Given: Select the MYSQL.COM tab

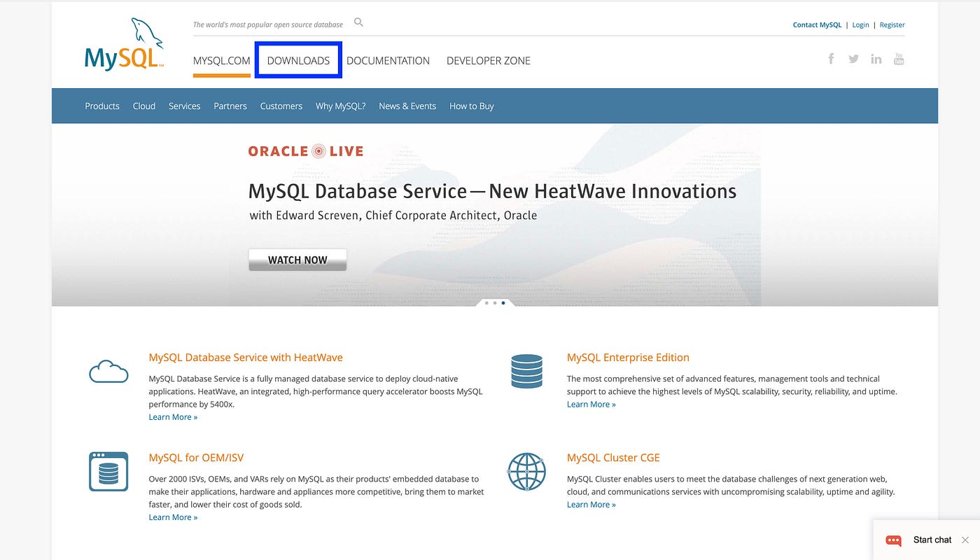Looking at the screenshot, I should (222, 61).
